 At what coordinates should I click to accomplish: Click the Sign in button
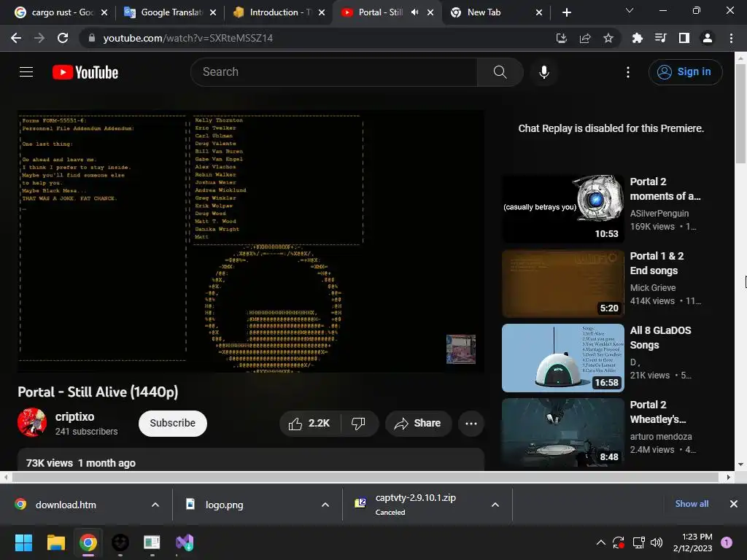coord(685,72)
